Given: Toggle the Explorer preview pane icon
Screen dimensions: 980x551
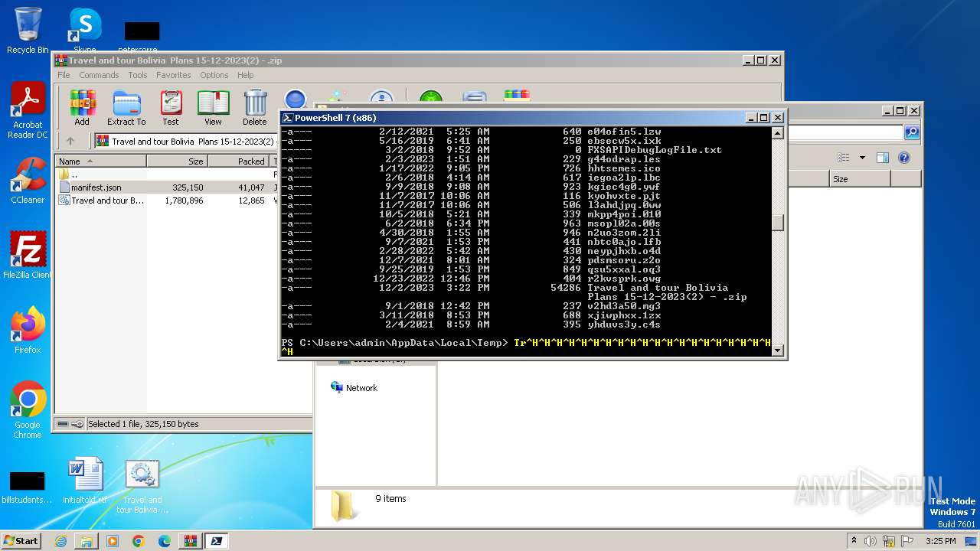Looking at the screenshot, I should (882, 158).
